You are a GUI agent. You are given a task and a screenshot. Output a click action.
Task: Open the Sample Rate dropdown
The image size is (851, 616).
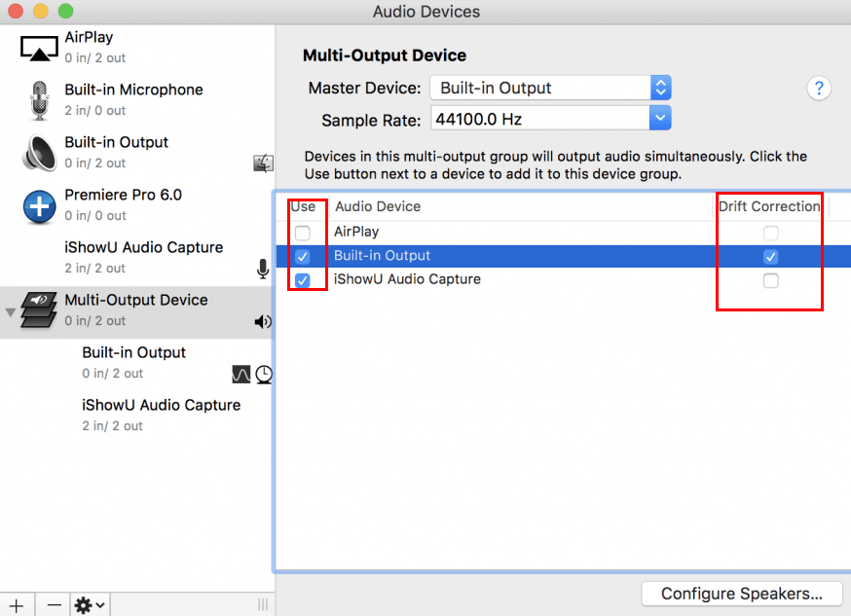click(x=550, y=120)
